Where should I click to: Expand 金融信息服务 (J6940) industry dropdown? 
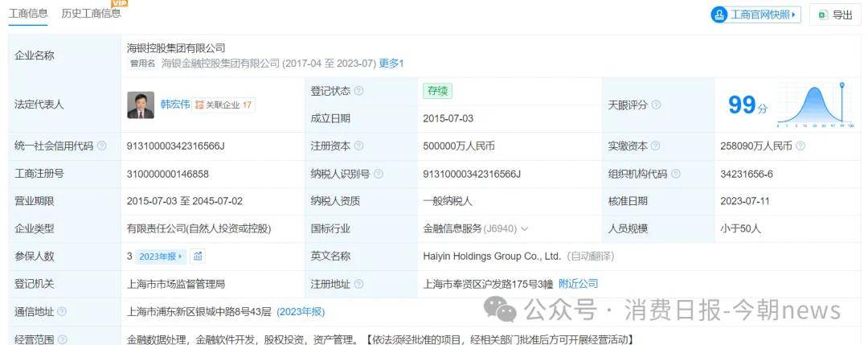tap(525, 228)
